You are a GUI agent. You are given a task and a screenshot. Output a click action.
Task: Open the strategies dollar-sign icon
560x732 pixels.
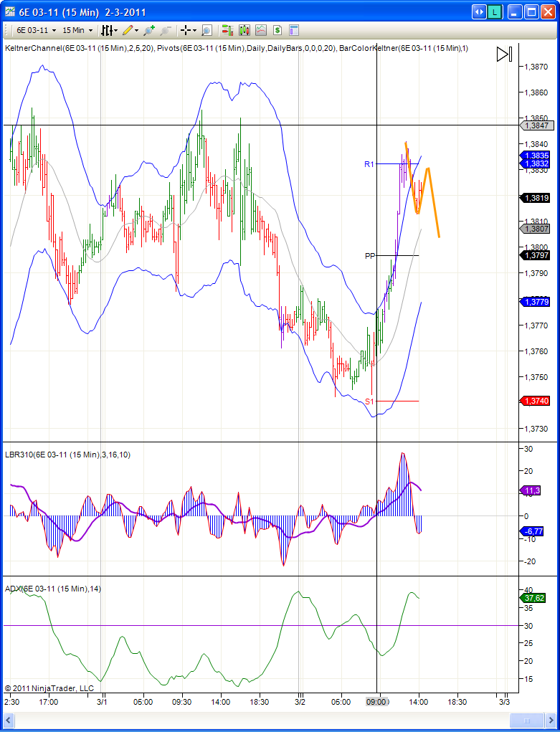[277, 30]
